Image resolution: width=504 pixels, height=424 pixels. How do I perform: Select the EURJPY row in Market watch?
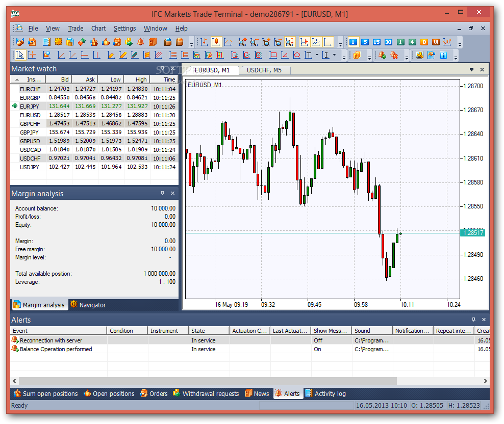pos(94,107)
